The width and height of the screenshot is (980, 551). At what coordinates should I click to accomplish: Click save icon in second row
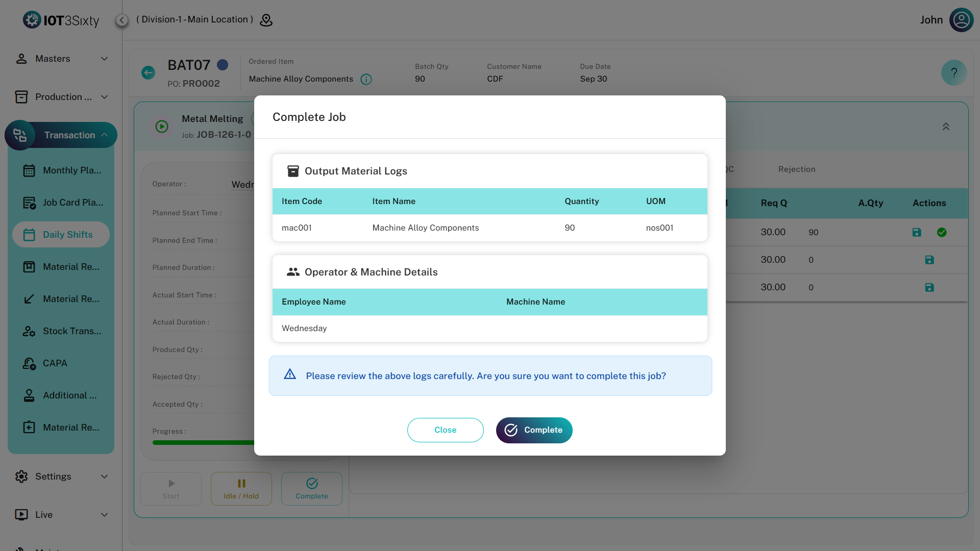pos(929,260)
